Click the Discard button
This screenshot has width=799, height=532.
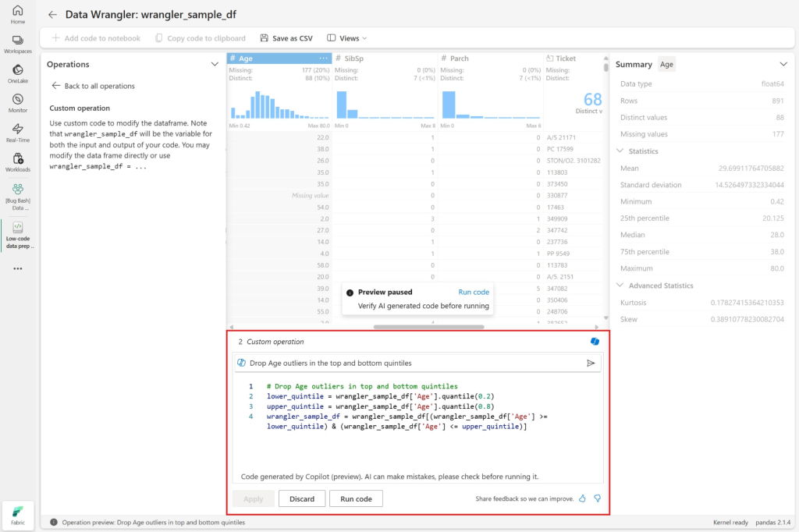tap(301, 498)
